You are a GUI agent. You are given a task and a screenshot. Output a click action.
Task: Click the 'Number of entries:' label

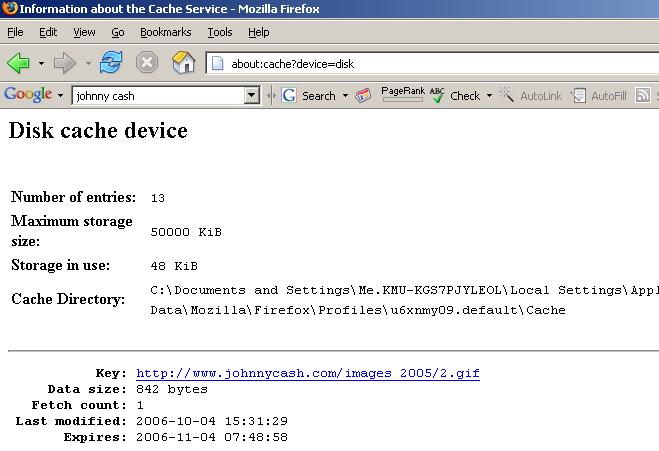(x=74, y=197)
